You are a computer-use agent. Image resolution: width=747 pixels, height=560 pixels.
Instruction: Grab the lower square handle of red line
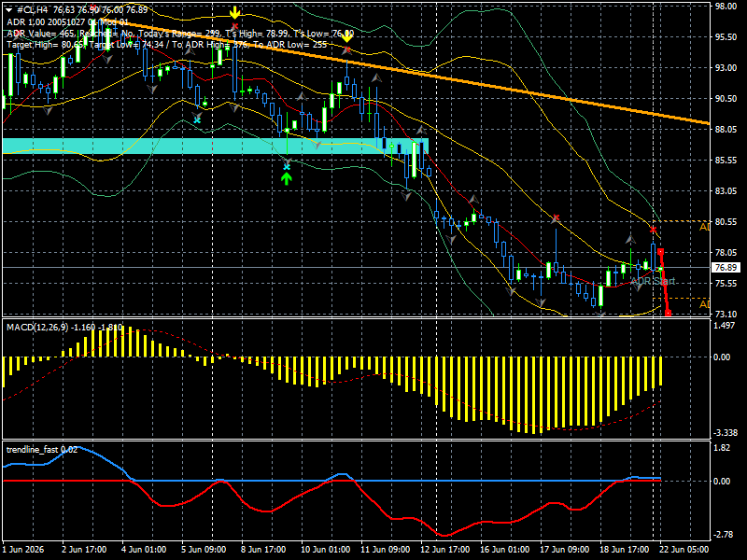pos(669,313)
